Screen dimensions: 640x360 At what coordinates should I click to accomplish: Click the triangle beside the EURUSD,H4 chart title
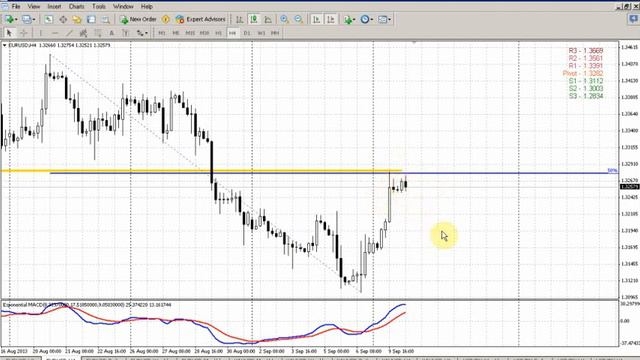pyautogui.click(x=4, y=45)
